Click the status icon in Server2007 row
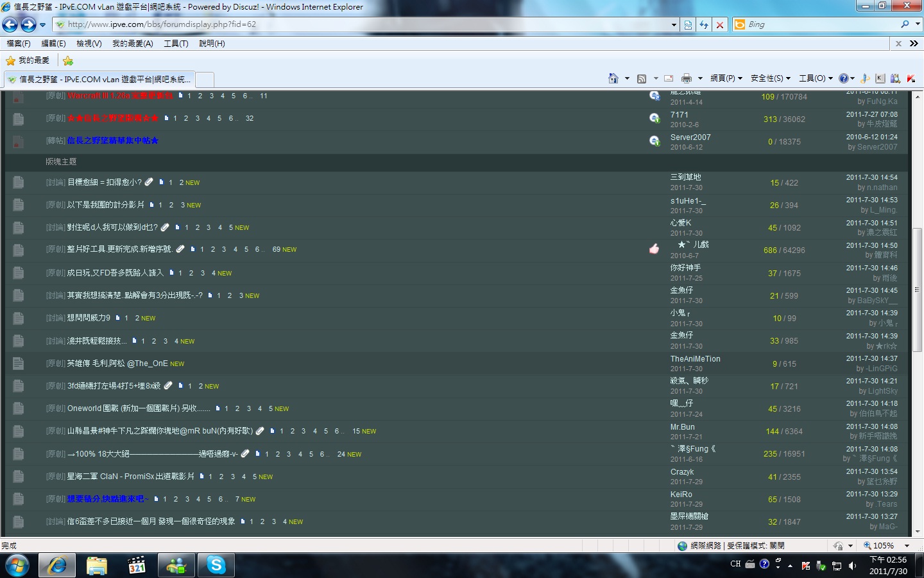Screen dimensions: 924x578 [x=654, y=141]
